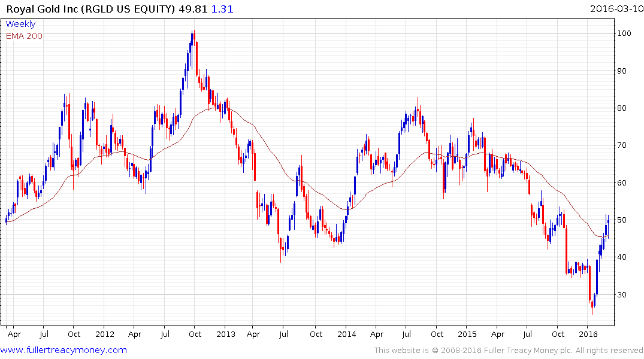This screenshot has height=359, width=644.
Task: Click the 2015 year label on time axis
Action: 467,334
